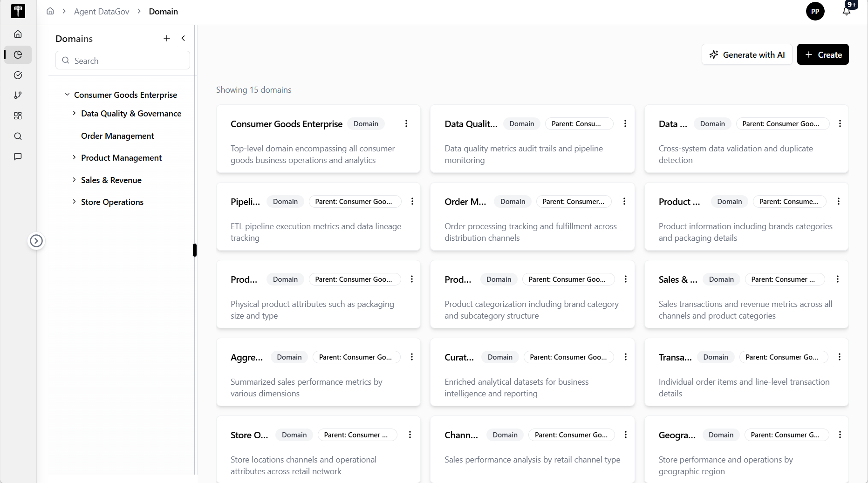This screenshot has height=483, width=868.
Task: Focus the Domains search field
Action: tap(123, 61)
